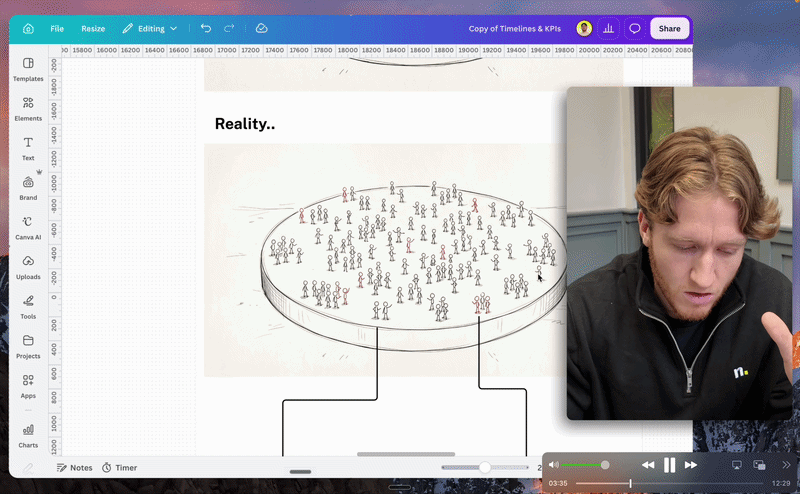The width and height of the screenshot is (800, 494).
Task: Open the comments speech bubble
Action: click(x=634, y=29)
